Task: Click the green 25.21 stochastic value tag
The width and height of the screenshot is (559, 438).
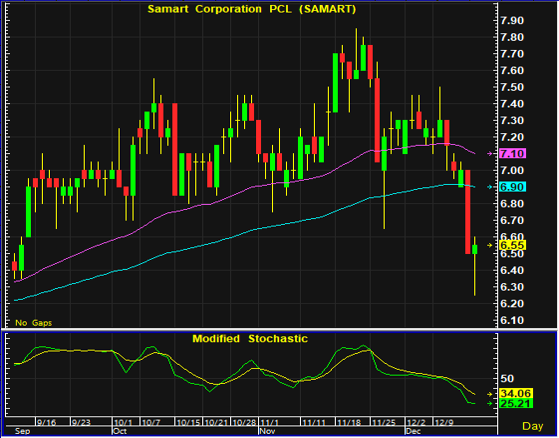Action: pos(516,404)
